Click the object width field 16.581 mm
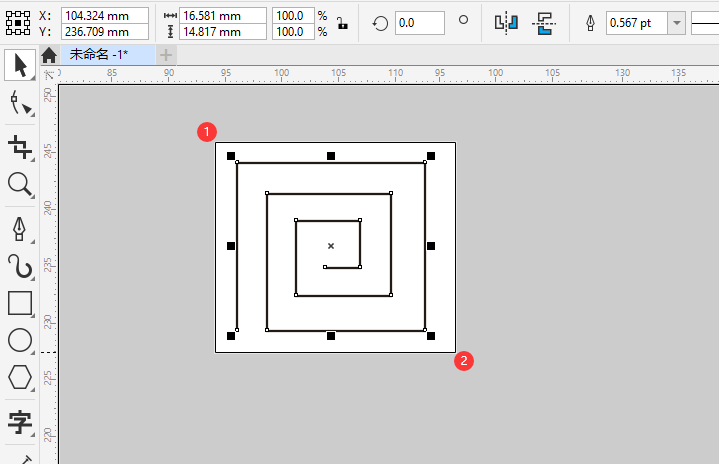 click(x=223, y=16)
